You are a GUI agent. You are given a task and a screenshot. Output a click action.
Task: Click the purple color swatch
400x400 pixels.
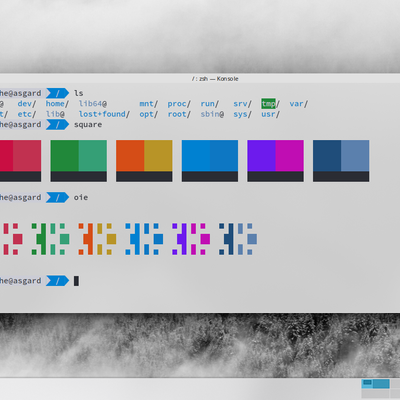pos(261,156)
